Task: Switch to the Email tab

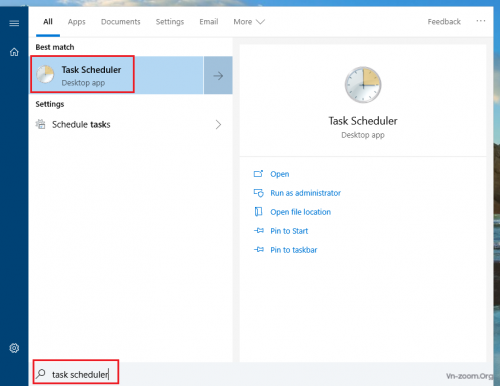Action: pyautogui.click(x=209, y=22)
